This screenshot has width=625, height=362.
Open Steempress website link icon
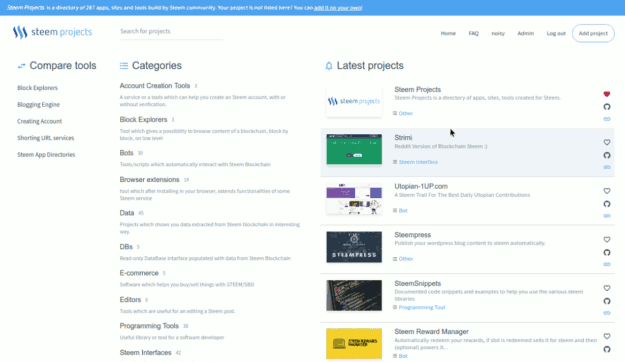(607, 264)
